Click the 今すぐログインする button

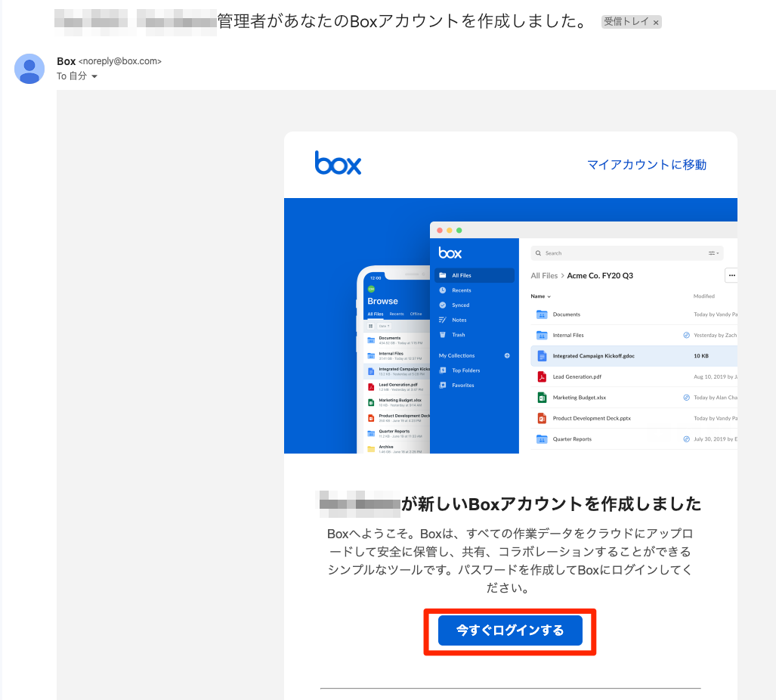pos(510,630)
